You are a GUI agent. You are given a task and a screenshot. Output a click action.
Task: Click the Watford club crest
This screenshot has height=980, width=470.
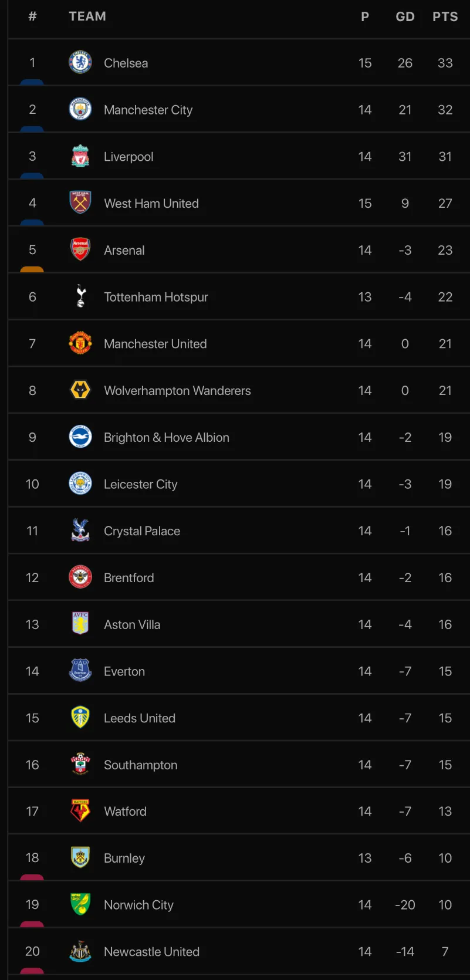coord(80,811)
